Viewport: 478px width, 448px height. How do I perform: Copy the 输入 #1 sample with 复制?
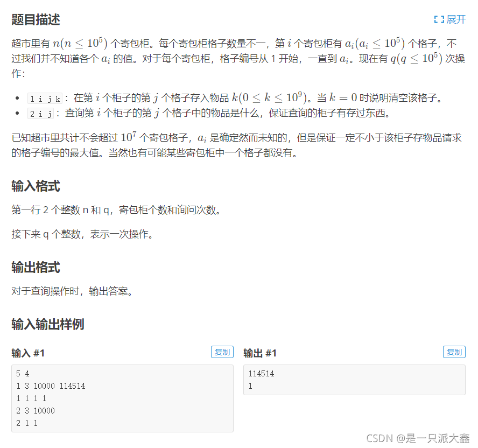[222, 352]
